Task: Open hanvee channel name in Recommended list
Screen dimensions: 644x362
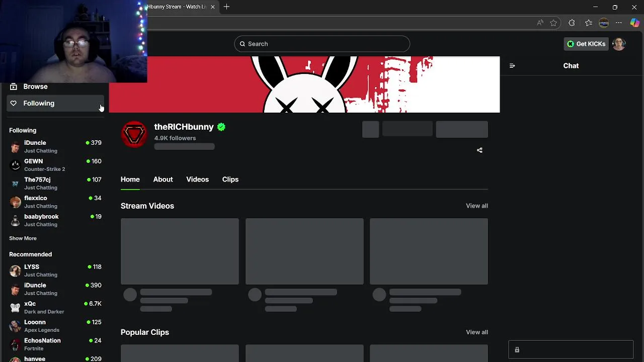Action: [x=35, y=358]
